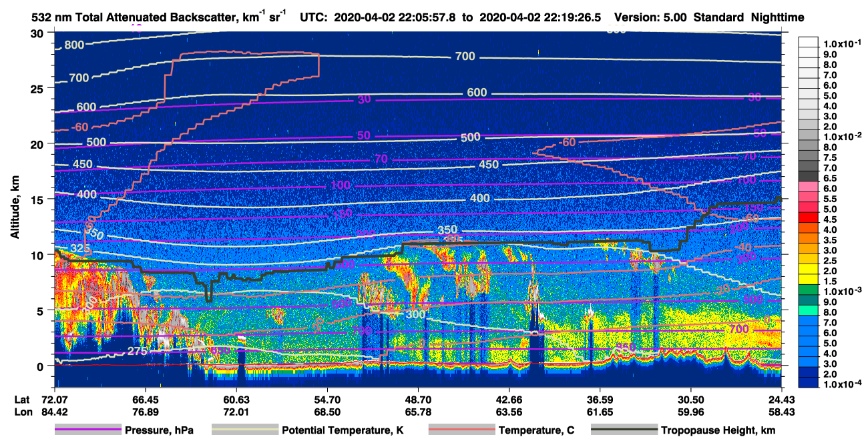Click the longitude value '72.01'
The image size is (868, 445).
236,412
